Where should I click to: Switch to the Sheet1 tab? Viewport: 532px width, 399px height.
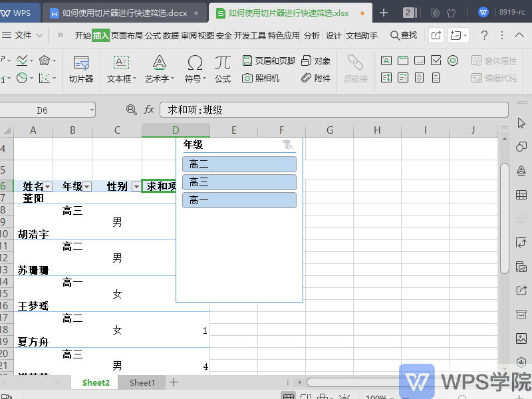[142, 383]
